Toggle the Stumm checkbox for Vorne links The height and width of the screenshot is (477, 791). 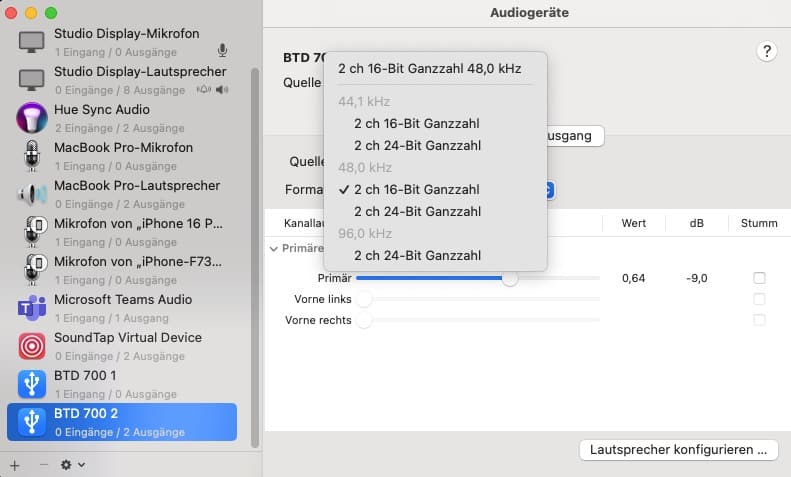tap(759, 299)
